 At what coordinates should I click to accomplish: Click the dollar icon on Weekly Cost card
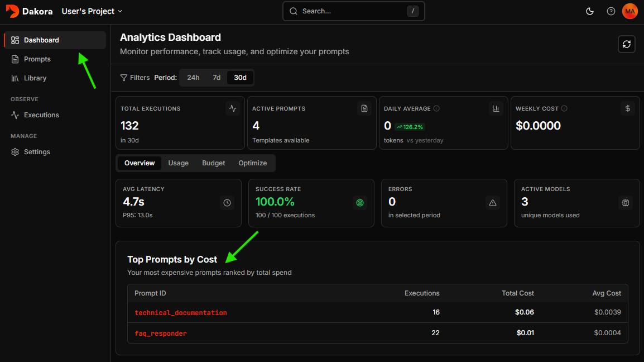[627, 108]
